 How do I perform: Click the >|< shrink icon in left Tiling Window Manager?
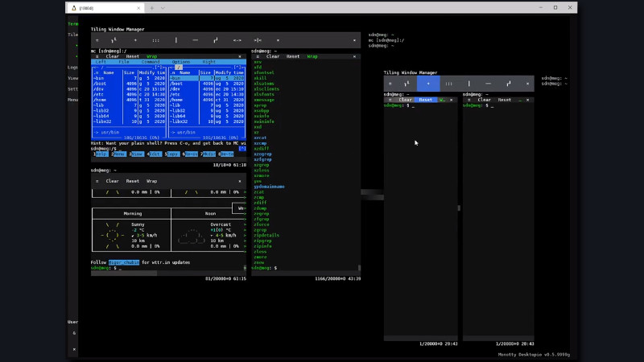point(258,40)
